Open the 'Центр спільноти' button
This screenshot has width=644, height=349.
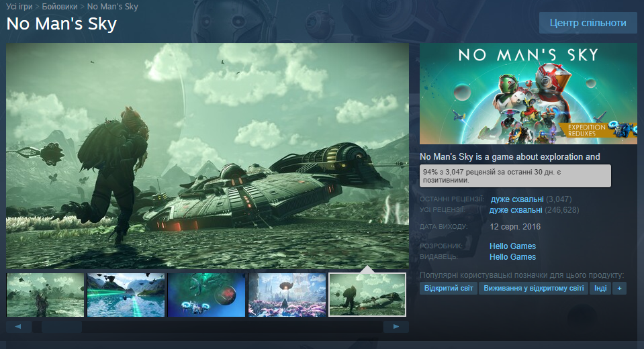tap(588, 23)
